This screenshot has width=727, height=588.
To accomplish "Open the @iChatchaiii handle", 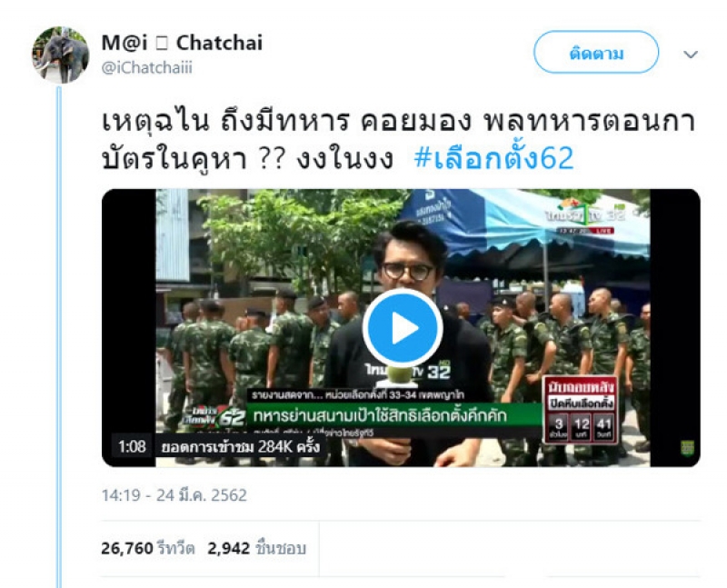I will pyautogui.click(x=146, y=67).
